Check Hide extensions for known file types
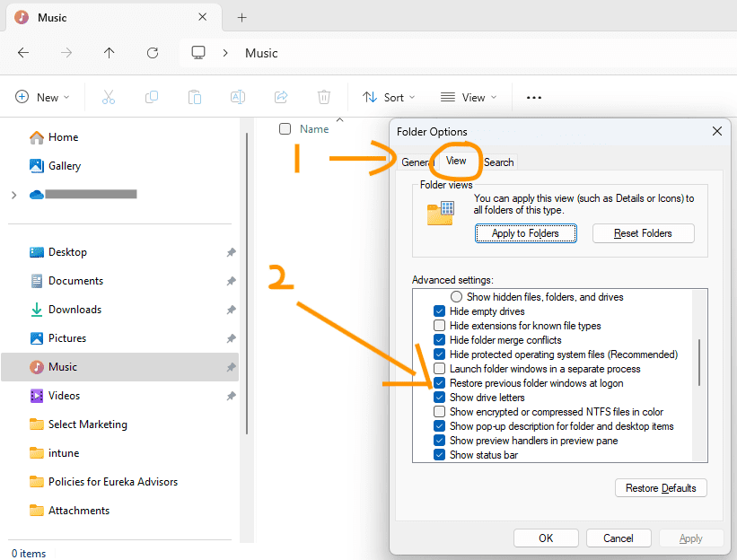Image resolution: width=737 pixels, height=560 pixels. [440, 326]
